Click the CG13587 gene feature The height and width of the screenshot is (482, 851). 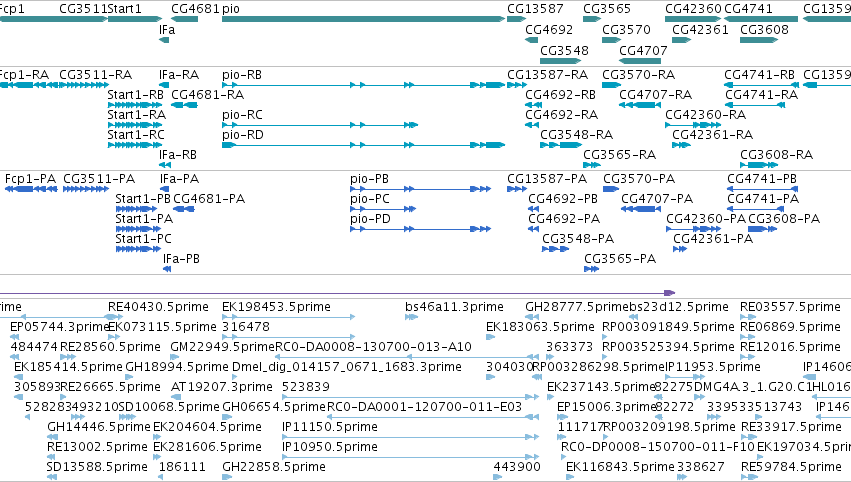coord(517,19)
